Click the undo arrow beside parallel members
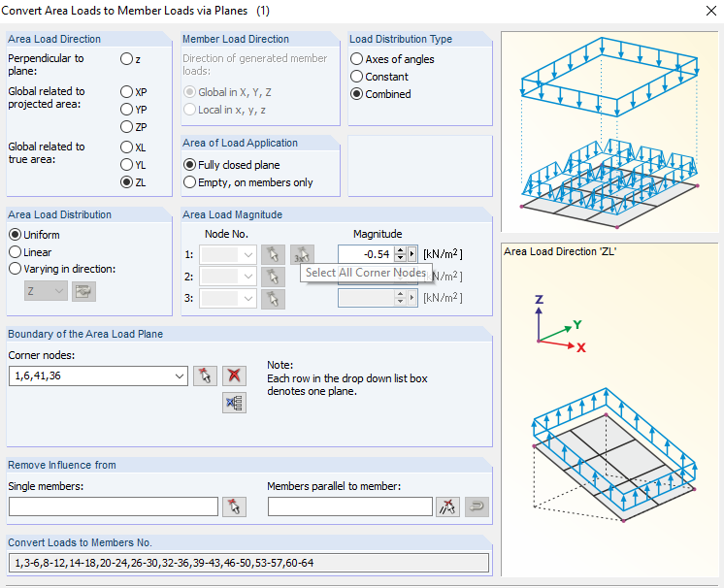Image resolution: width=724 pixels, height=588 pixels. 477,506
